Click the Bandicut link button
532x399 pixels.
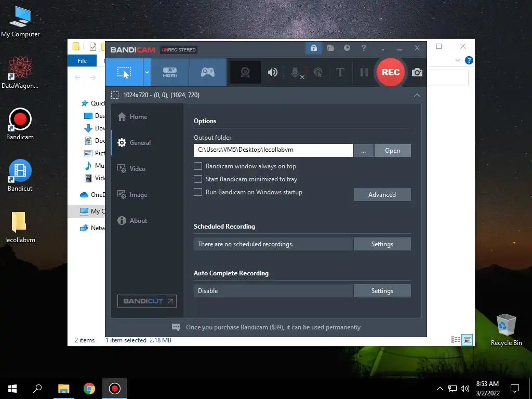tap(147, 301)
